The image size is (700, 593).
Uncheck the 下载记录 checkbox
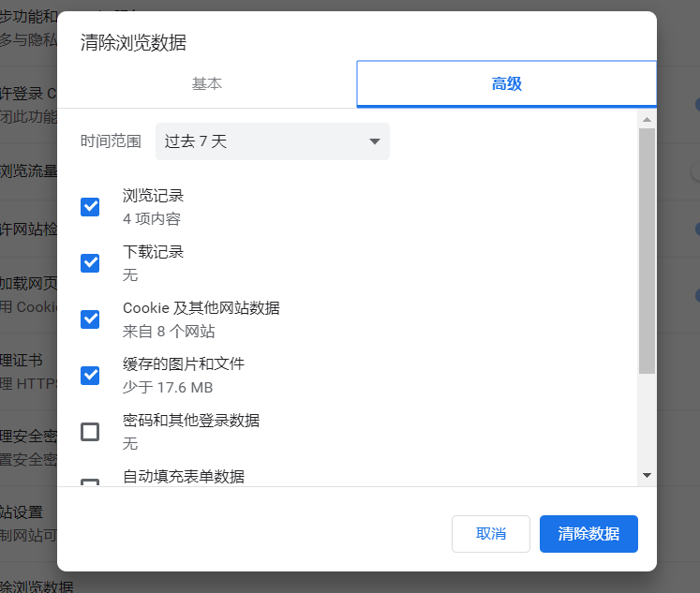tap(90, 263)
